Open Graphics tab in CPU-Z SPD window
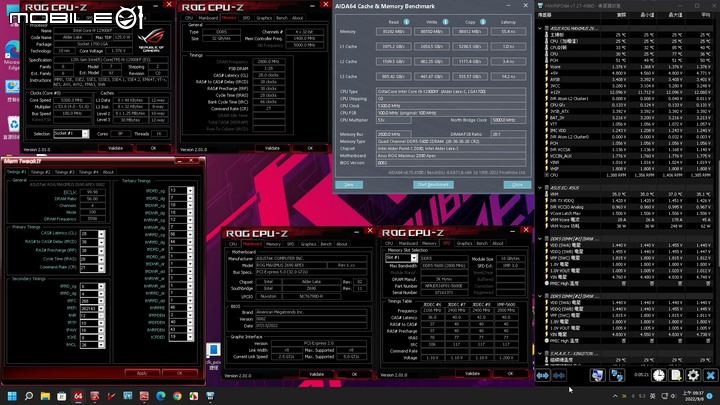The height and width of the screenshot is (405, 720). [464, 243]
